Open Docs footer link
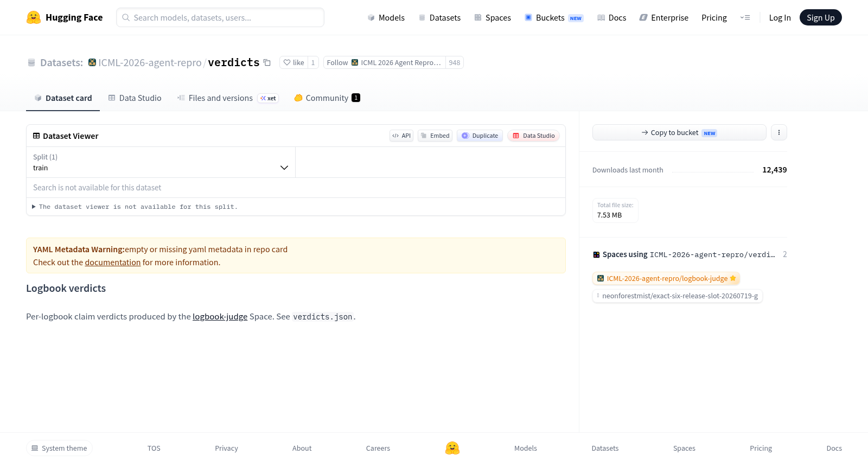The height and width of the screenshot is (467, 868). (x=834, y=448)
